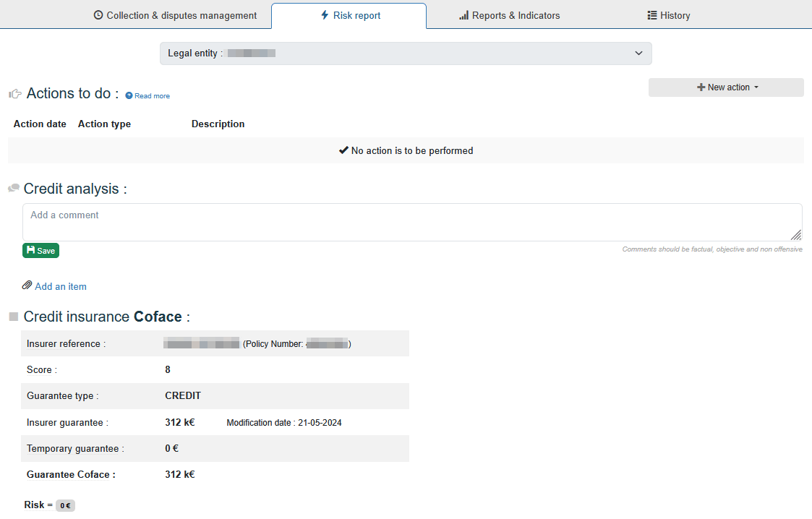The image size is (812, 519).
Task: Save the credit analysis comment
Action: pos(40,251)
